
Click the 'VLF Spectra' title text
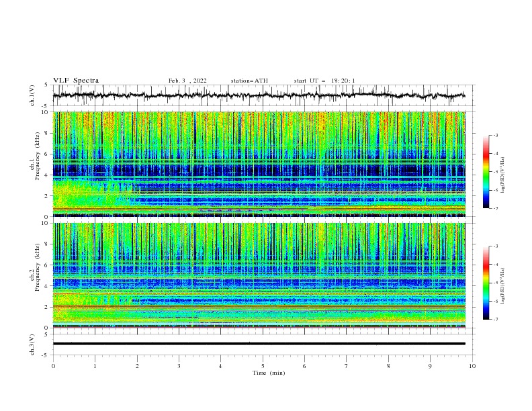pos(76,81)
